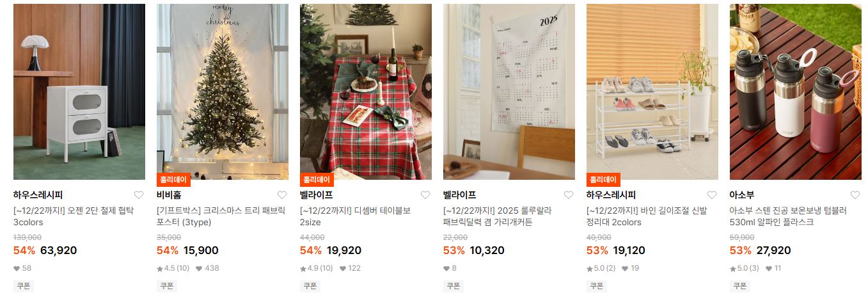Click 쿠폰 tag under 오젠 협탁 product
Image resolution: width=868 pixels, height=295 pixels.
tap(24, 286)
